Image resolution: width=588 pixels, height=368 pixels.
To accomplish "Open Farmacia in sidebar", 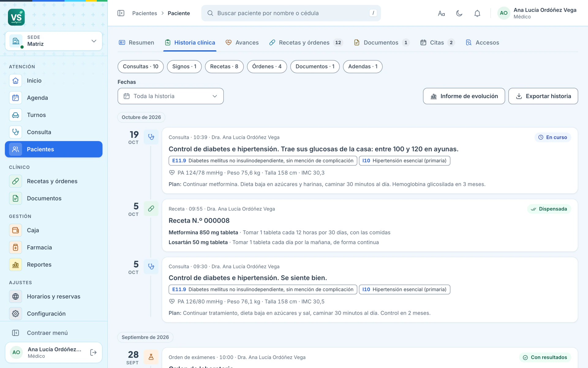I will click(54, 247).
